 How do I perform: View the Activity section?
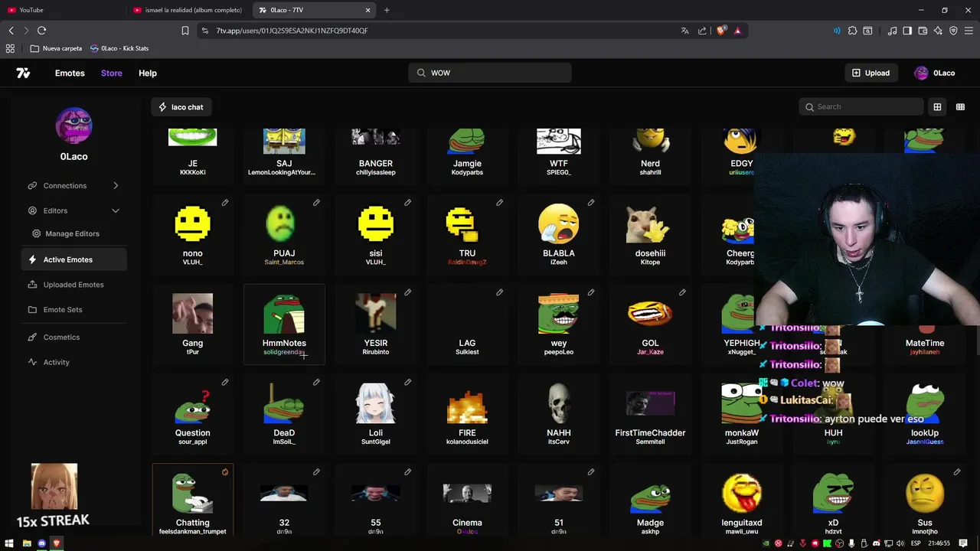point(73,362)
